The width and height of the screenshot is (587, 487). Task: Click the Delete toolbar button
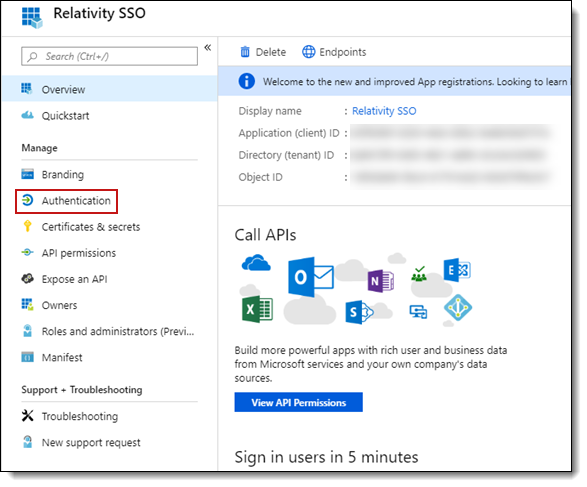pos(263,52)
